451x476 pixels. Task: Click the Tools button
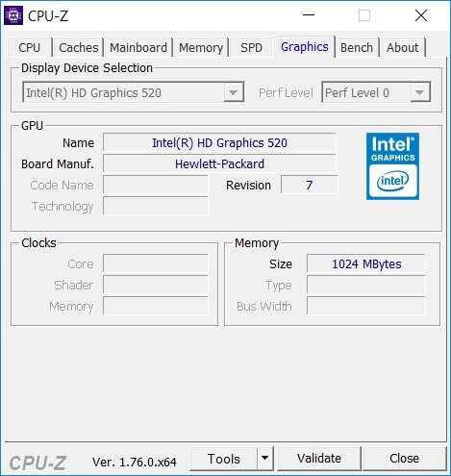[224, 459]
